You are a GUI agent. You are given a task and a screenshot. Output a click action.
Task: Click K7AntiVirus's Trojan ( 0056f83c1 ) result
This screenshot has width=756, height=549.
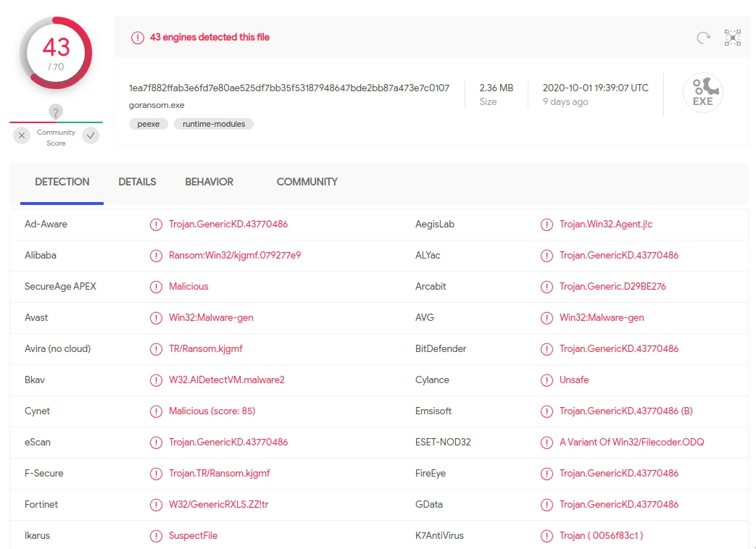(601, 535)
